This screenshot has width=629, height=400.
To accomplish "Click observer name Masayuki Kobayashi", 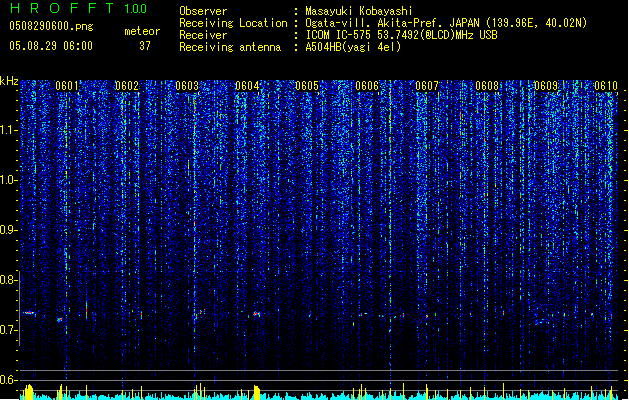I will 359,11.
